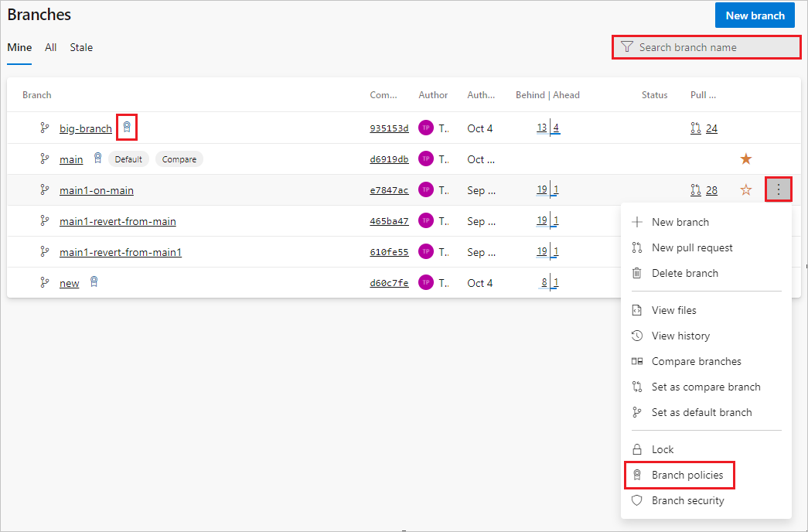The image size is (808, 532).
Task: Favorite main1-on-main using its star
Action: [x=745, y=189]
